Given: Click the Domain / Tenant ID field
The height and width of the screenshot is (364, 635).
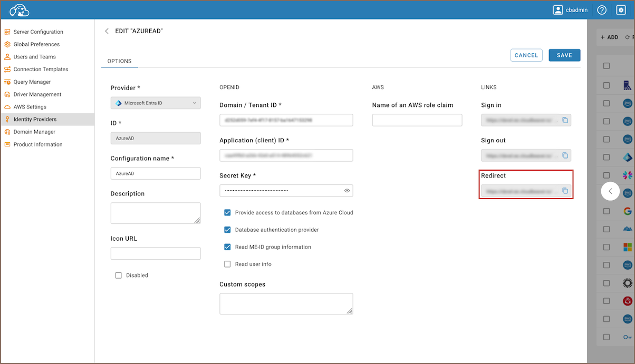Looking at the screenshot, I should coord(286,120).
